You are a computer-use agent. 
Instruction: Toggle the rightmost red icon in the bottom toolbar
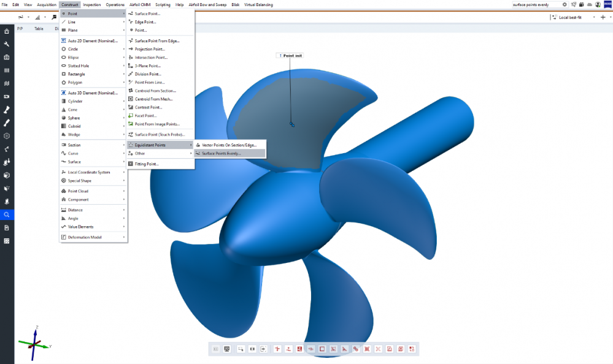pos(412,349)
